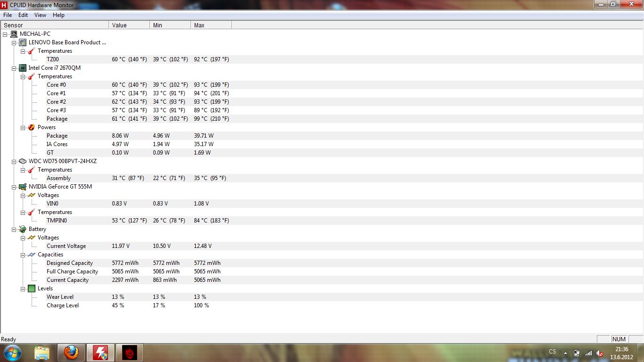The height and width of the screenshot is (362, 644).
Task: Show hidden tray icons arrow
Action: [565, 353]
